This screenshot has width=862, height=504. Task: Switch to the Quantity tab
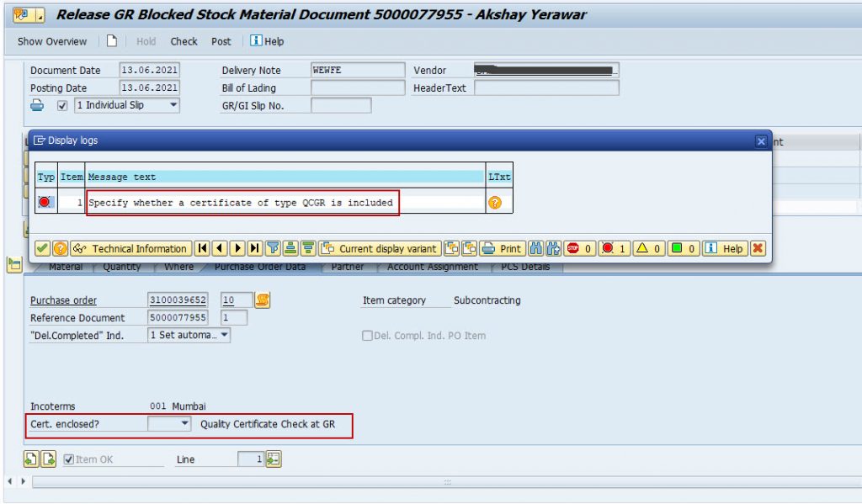tap(121, 267)
